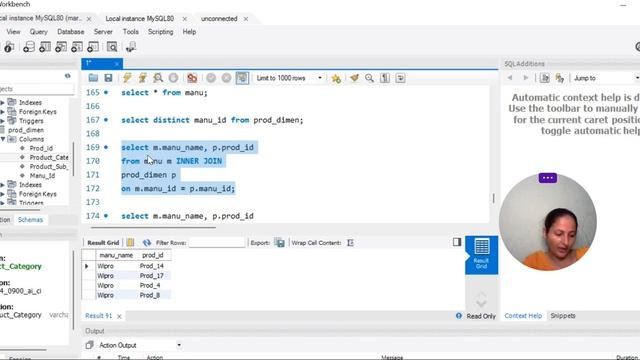Open the search table data tool

pos(112,47)
